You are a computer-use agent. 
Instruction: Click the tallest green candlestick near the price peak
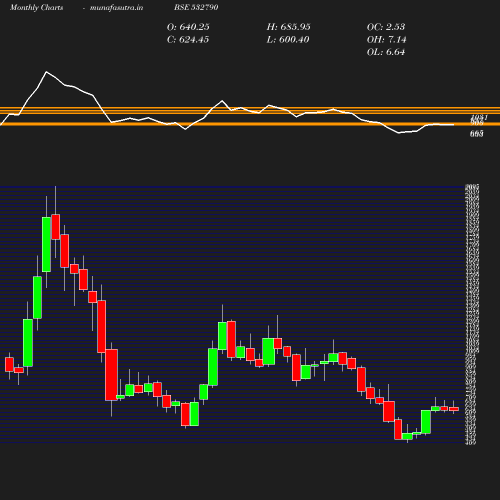pyautogui.click(x=46, y=244)
